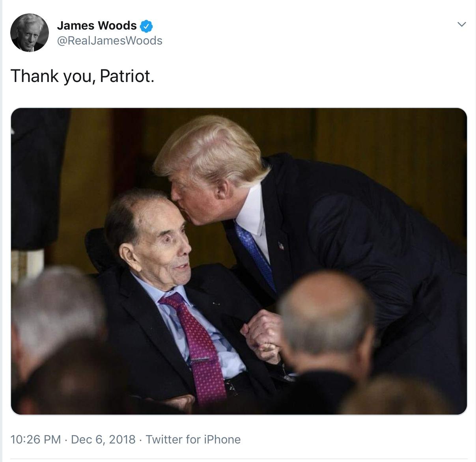Click the blue verified checkmark badge
476x462 pixels.
pyautogui.click(x=146, y=26)
